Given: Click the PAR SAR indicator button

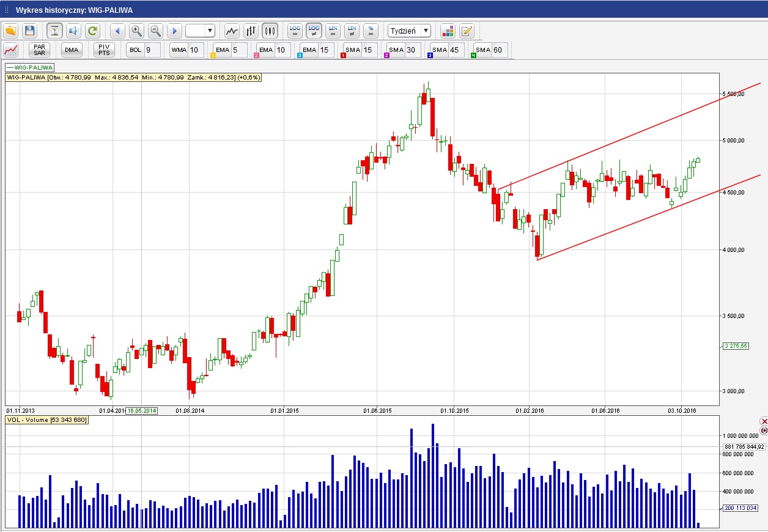Looking at the screenshot, I should tap(40, 50).
